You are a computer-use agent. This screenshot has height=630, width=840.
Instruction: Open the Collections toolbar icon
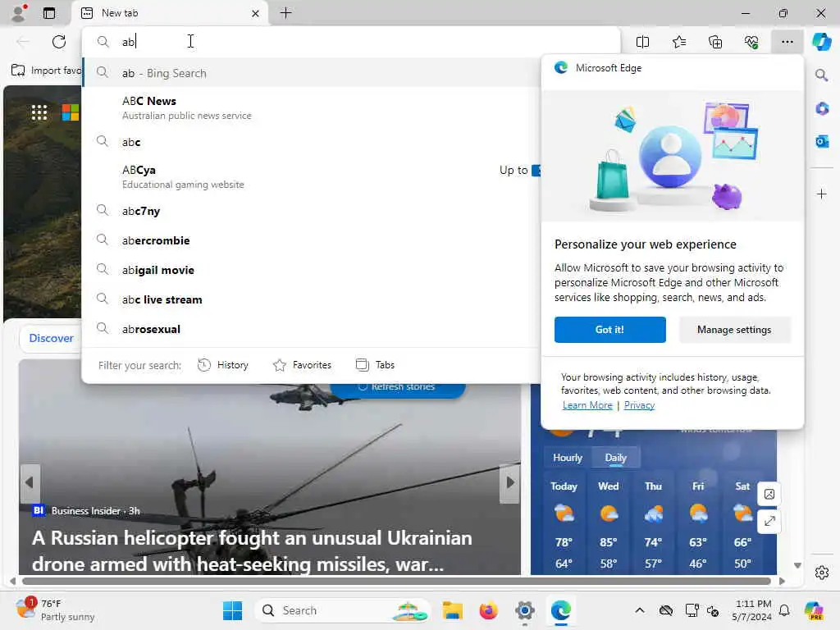(715, 42)
